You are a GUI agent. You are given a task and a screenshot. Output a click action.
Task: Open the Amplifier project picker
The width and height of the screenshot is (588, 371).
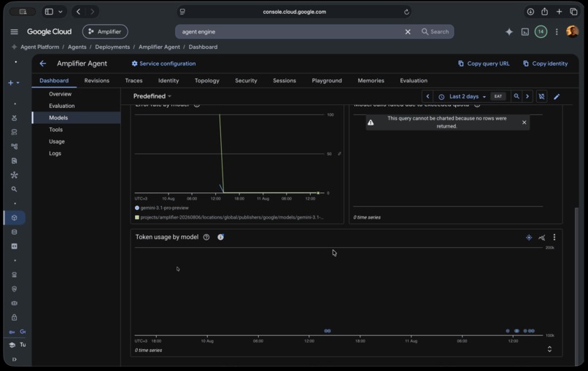click(105, 32)
